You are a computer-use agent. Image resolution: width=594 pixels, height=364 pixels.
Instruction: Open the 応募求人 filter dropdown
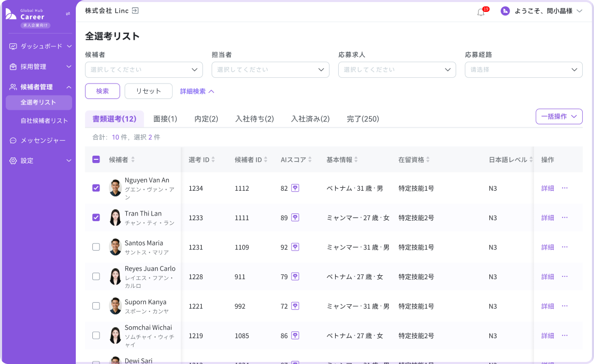point(397,70)
